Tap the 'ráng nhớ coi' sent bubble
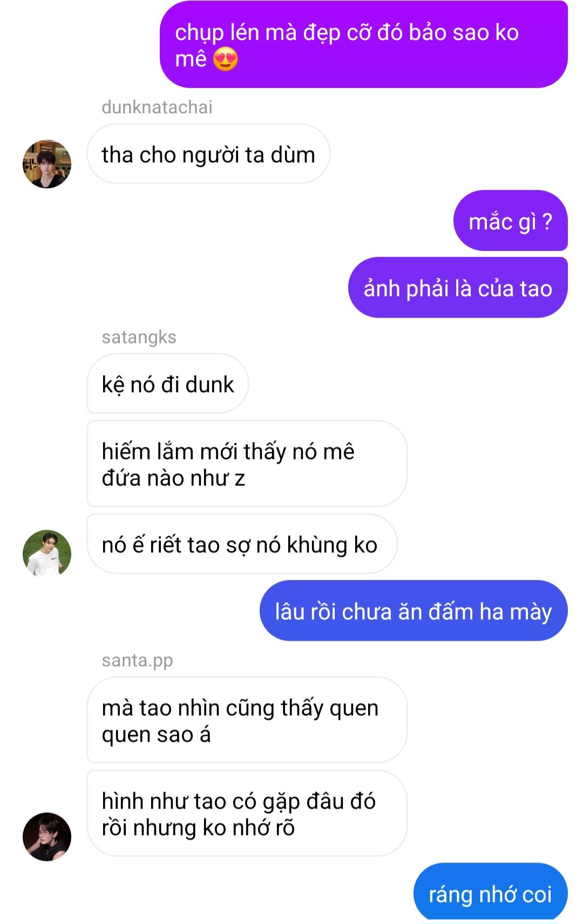Viewport: 583px width, 924px height. coord(491,893)
